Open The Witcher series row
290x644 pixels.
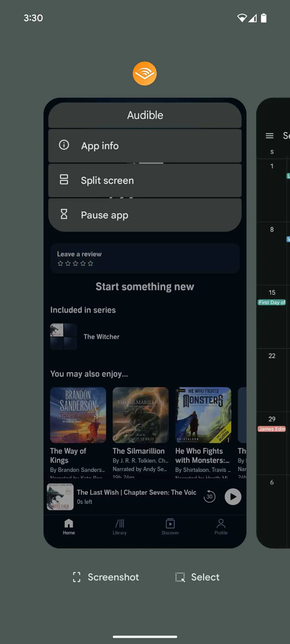pos(145,336)
